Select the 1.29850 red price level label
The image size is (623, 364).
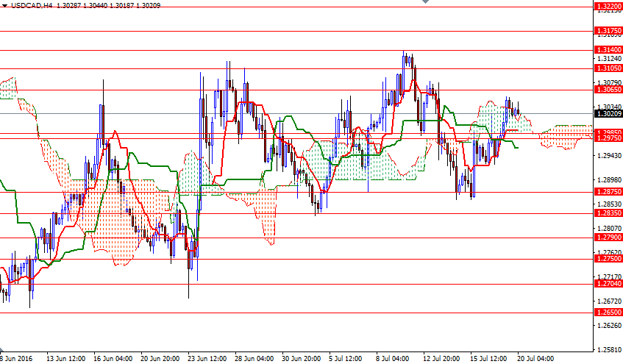coord(608,132)
